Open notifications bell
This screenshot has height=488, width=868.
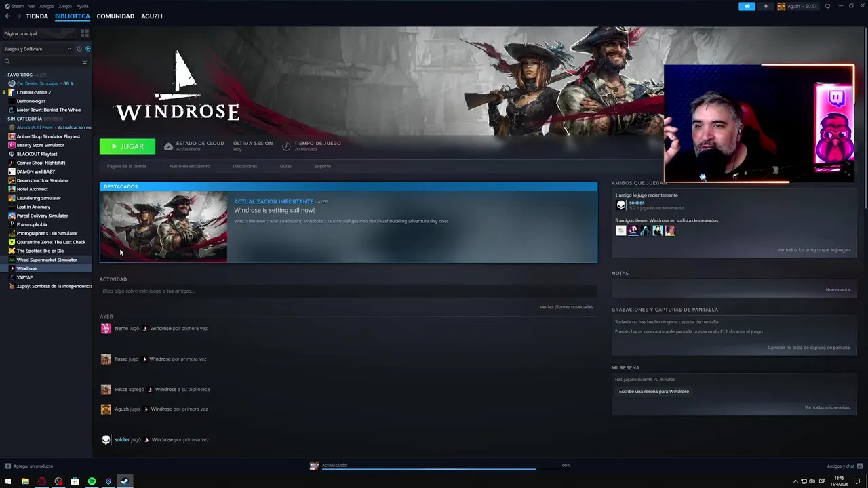(766, 6)
